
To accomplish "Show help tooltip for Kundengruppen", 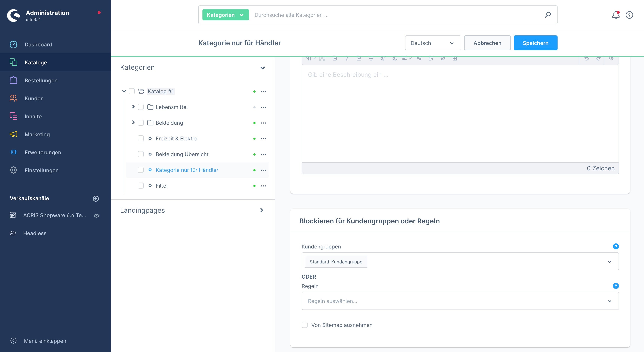I will tap(616, 246).
